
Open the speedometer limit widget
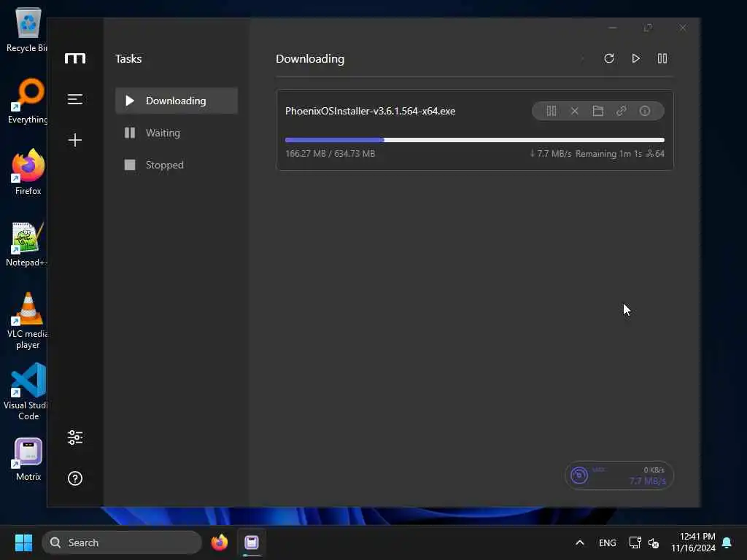click(x=619, y=475)
